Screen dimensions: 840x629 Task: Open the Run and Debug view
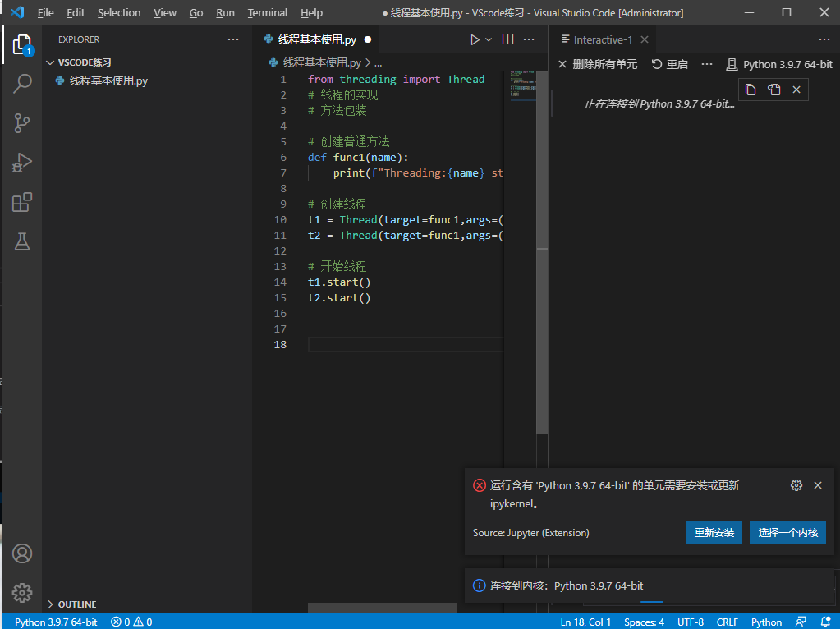tap(22, 163)
